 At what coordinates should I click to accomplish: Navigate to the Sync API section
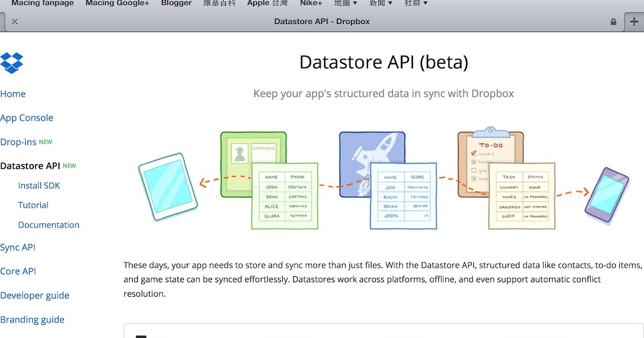point(18,247)
